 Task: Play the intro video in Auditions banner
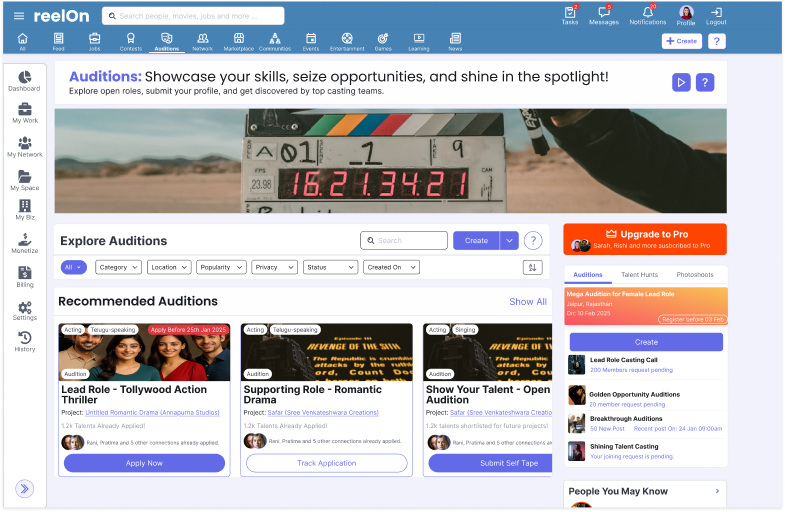coord(681,83)
